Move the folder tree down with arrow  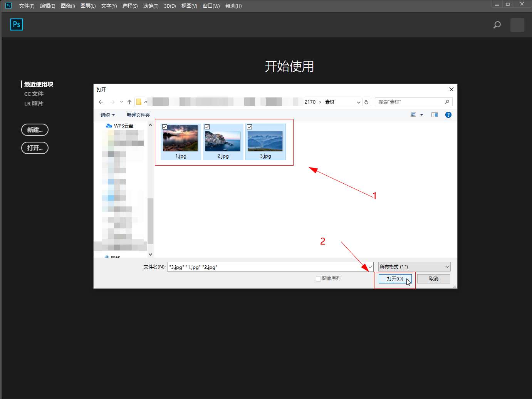150,254
